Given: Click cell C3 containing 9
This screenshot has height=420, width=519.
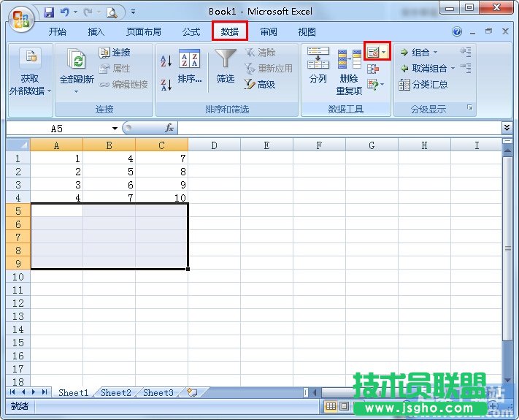Looking at the screenshot, I should click(x=162, y=185).
